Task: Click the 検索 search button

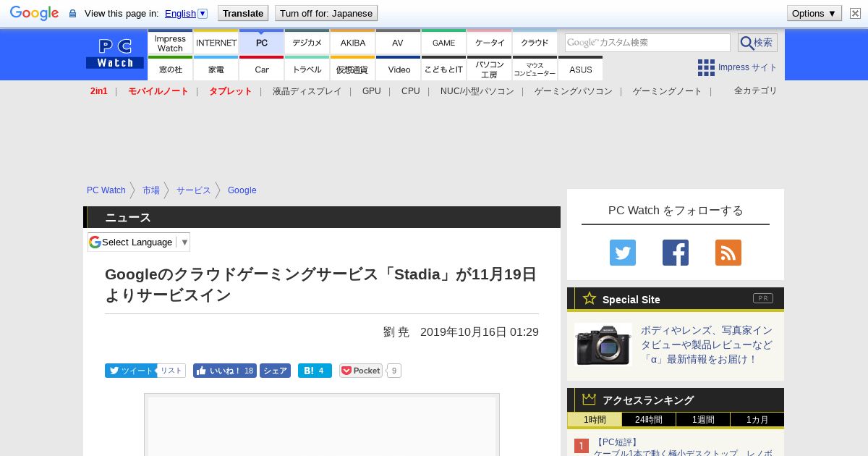Action: click(757, 43)
